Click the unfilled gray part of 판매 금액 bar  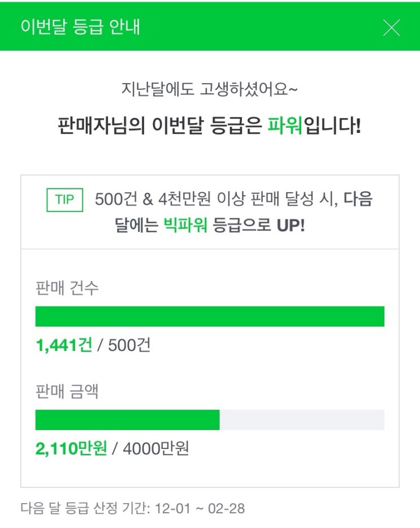302,420
